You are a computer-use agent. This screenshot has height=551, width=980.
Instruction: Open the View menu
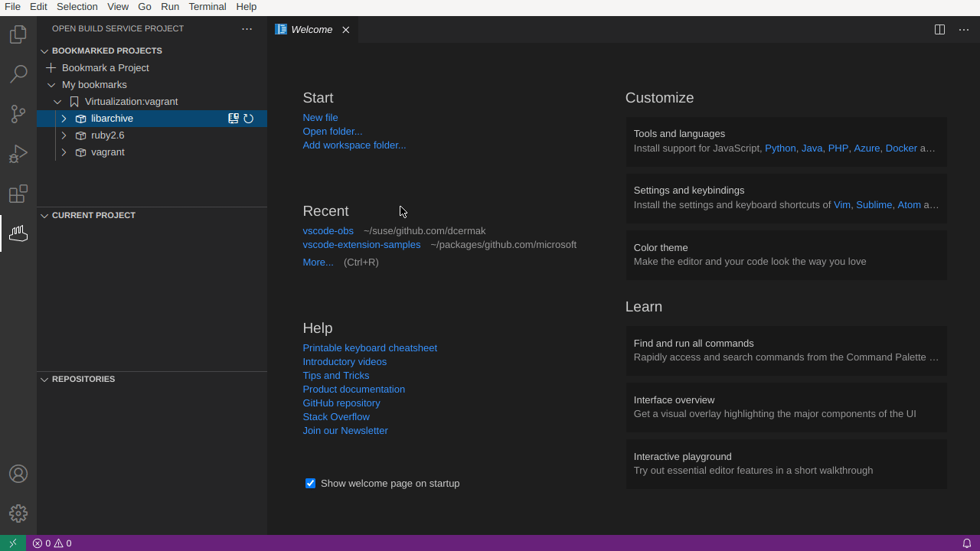(x=118, y=7)
